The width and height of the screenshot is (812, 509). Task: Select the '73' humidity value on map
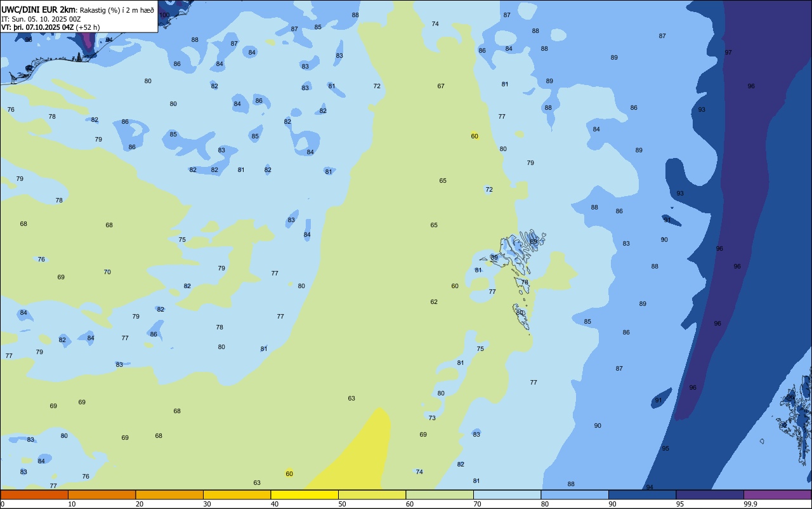[x=432, y=418]
